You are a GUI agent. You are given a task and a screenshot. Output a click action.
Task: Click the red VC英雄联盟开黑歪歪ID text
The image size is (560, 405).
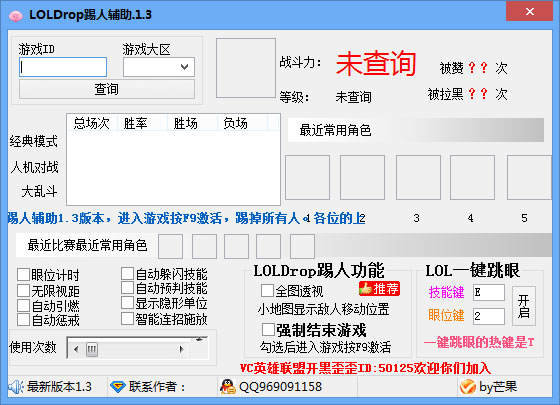click(x=365, y=368)
